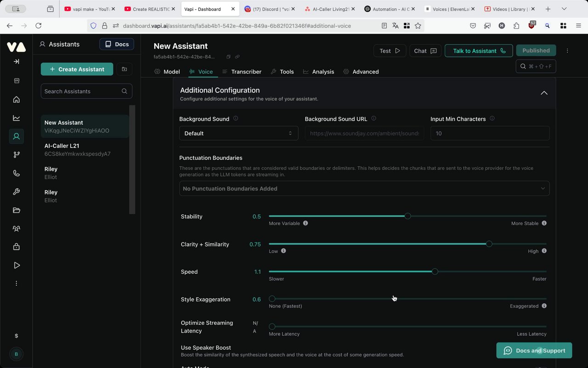The width and height of the screenshot is (588, 368).
Task: Open the three-dot menu next to Published
Action: click(x=567, y=51)
